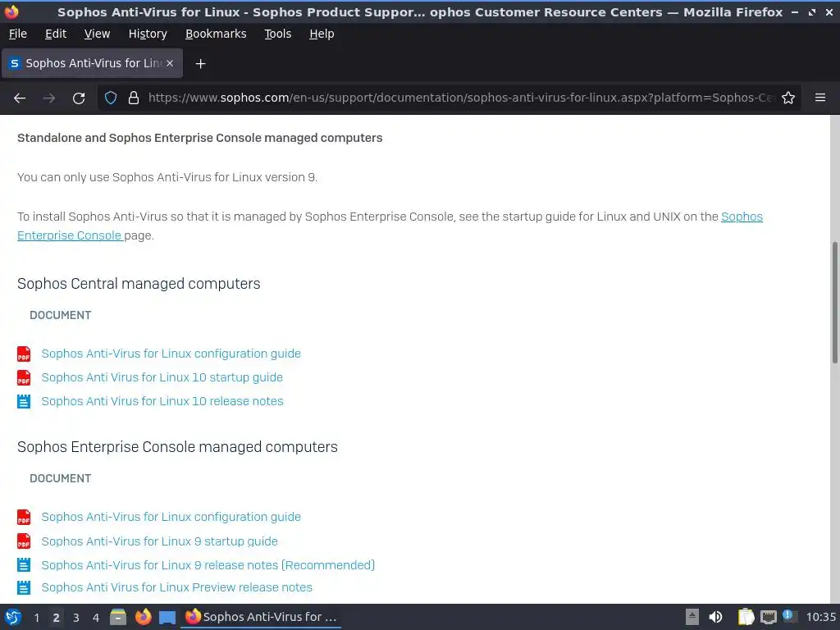
Task: Open a new tab with plus button
Action: tap(200, 64)
